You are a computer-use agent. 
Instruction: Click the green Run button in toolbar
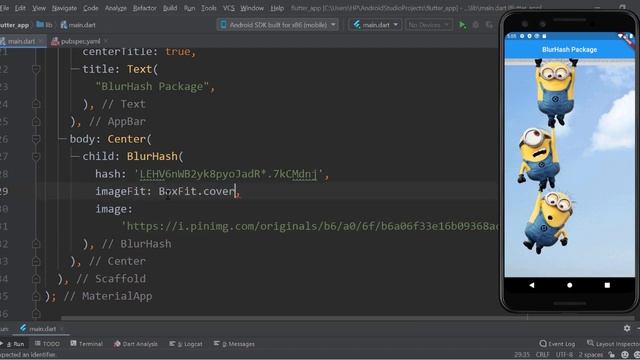pyautogui.click(x=462, y=25)
